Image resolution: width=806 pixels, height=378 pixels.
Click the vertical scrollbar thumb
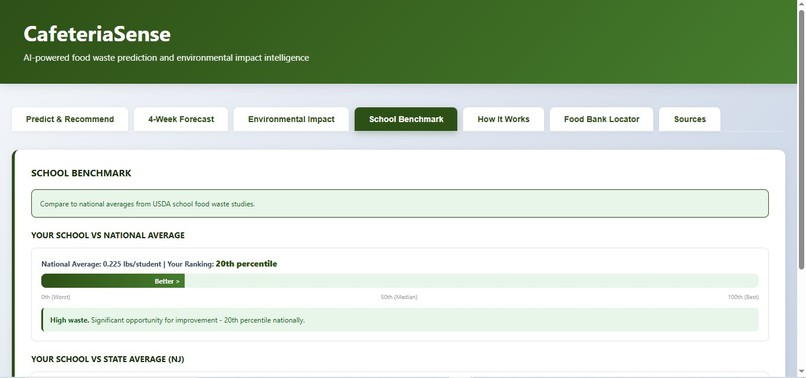click(x=801, y=139)
